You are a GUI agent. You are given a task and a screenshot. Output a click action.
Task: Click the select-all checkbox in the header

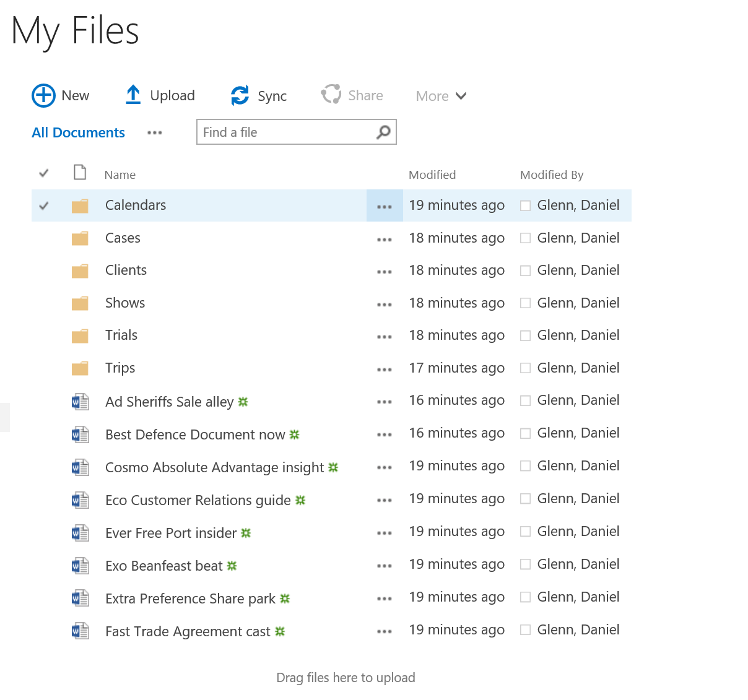43,173
